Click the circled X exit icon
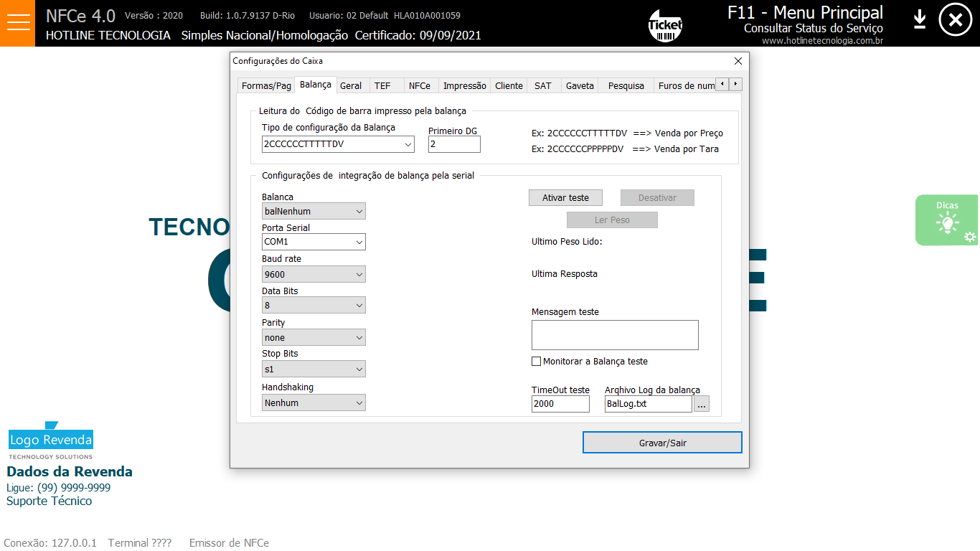The height and width of the screenshot is (551, 980). point(955,21)
